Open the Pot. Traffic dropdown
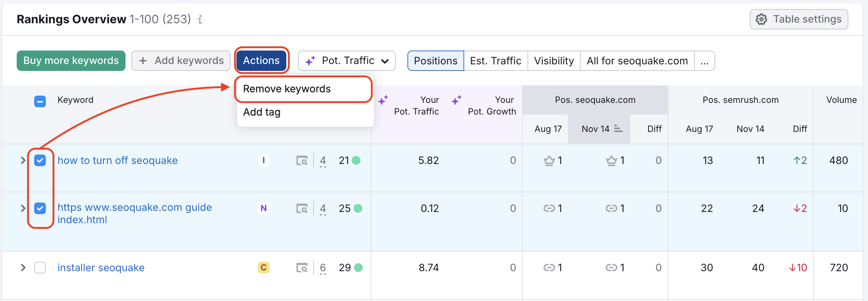 [x=346, y=61]
